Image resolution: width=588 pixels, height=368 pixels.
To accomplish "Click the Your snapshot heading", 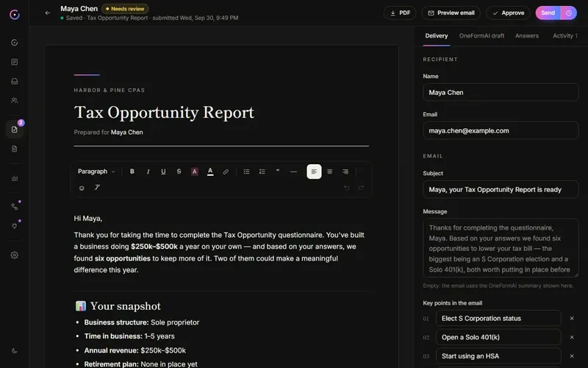I will pyautogui.click(x=118, y=306).
